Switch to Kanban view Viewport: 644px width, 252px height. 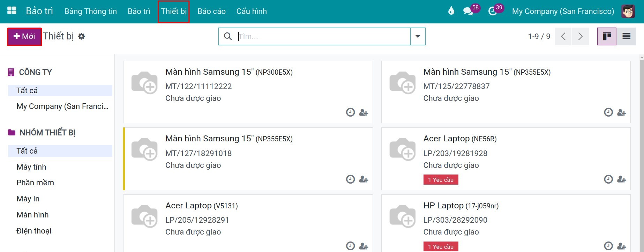[x=607, y=36]
